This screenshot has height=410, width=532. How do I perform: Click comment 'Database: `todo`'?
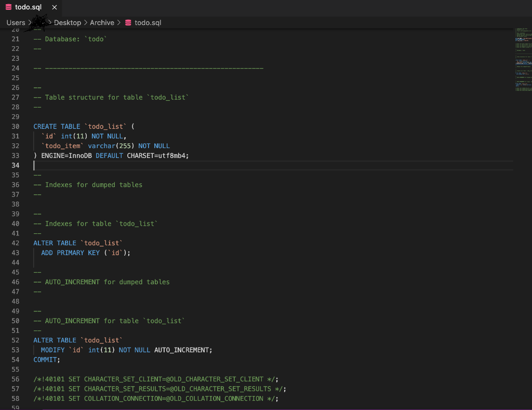click(70, 39)
